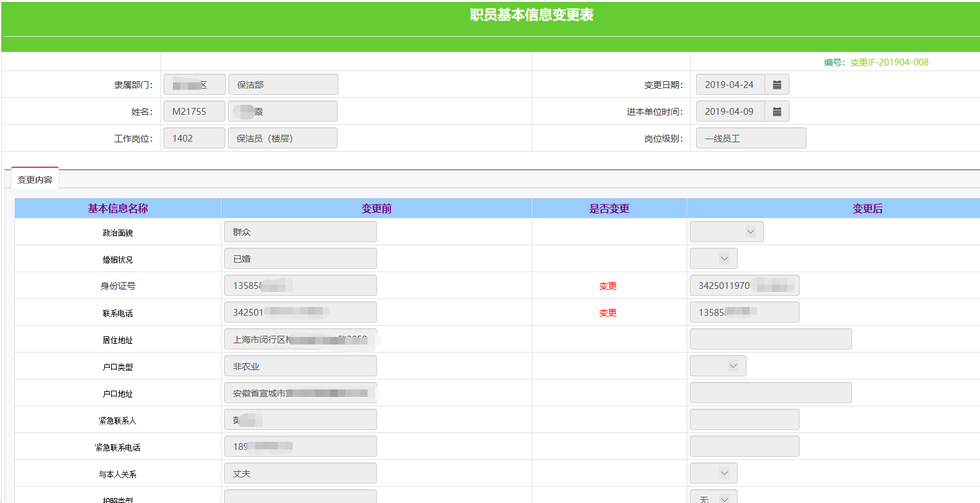Open calendar picker for 变更日期
Image resolution: width=980 pixels, height=503 pixels.
[777, 85]
